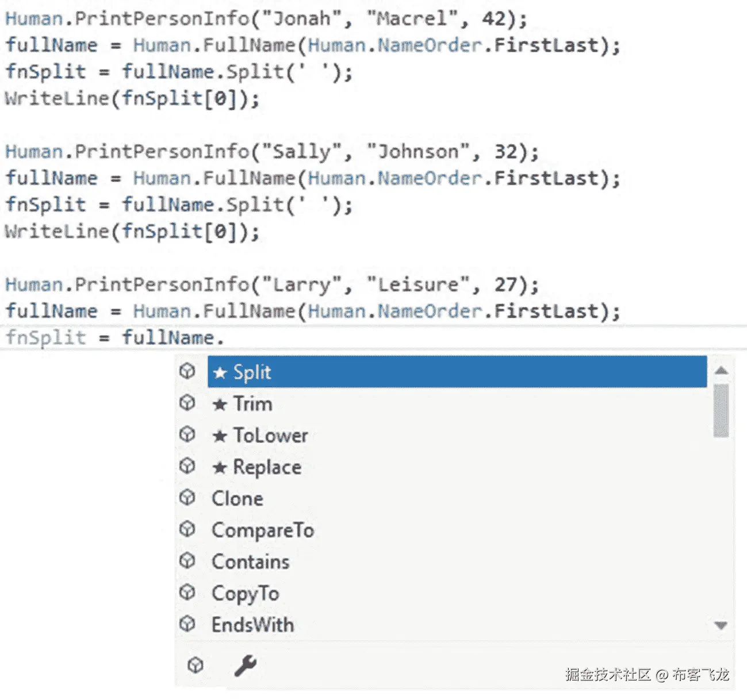Choose CopyTo in the IntelliSense popup

pos(246,593)
